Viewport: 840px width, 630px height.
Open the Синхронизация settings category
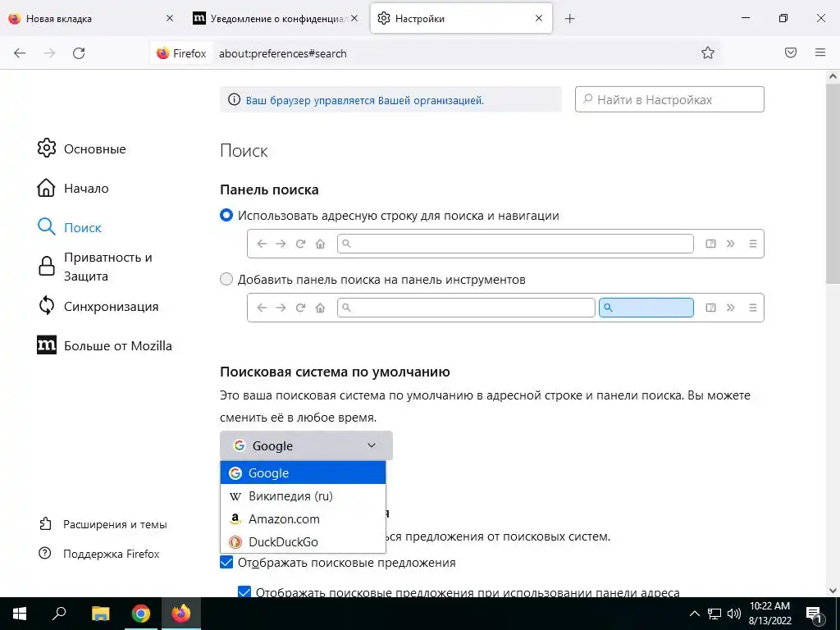pos(98,306)
